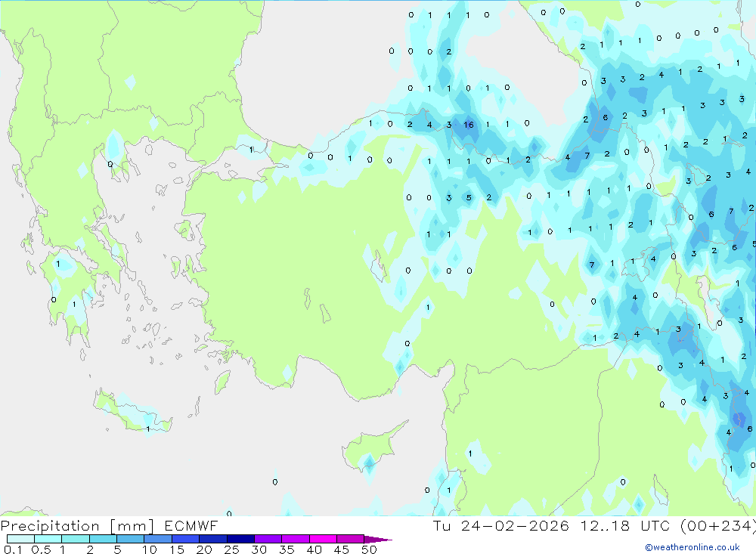
Task: Choose the 20–25 mm legend color swatch
Action: click(213, 539)
